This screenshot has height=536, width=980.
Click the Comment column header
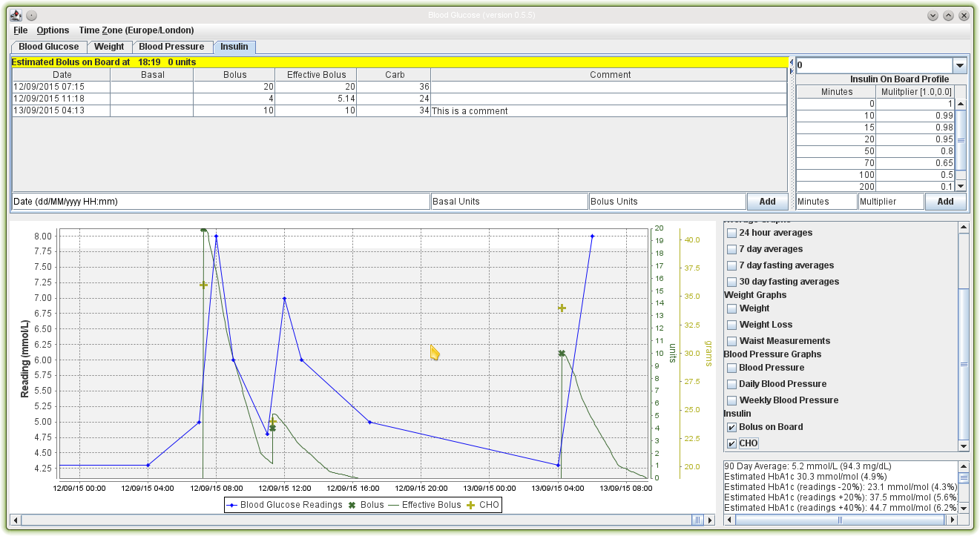610,75
